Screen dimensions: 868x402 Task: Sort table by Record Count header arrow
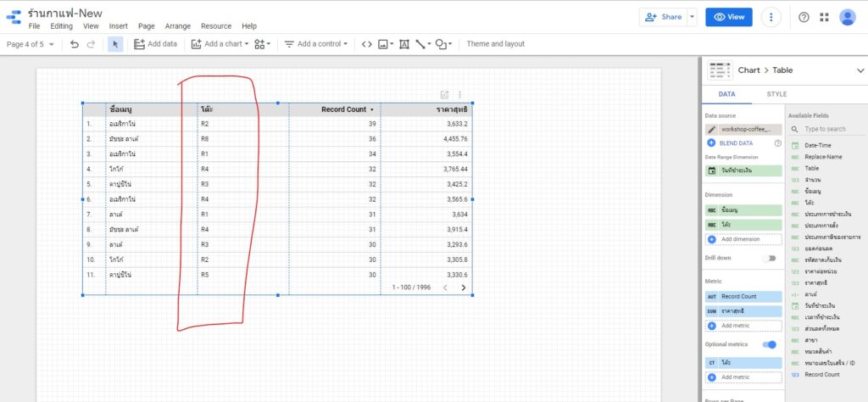pos(372,109)
